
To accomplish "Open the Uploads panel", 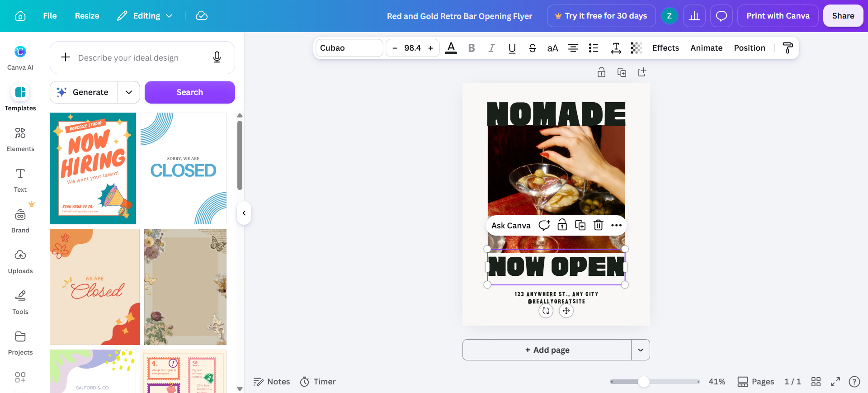I will pyautogui.click(x=20, y=261).
